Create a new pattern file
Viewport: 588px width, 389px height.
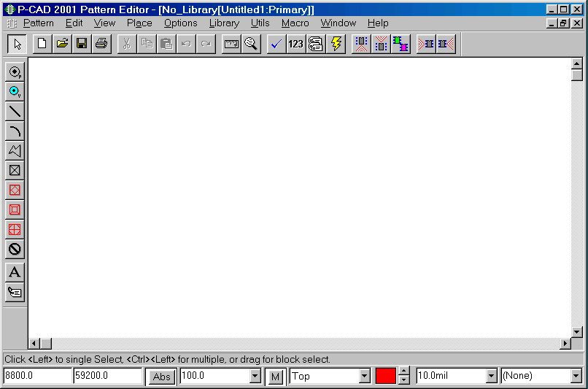coord(42,44)
